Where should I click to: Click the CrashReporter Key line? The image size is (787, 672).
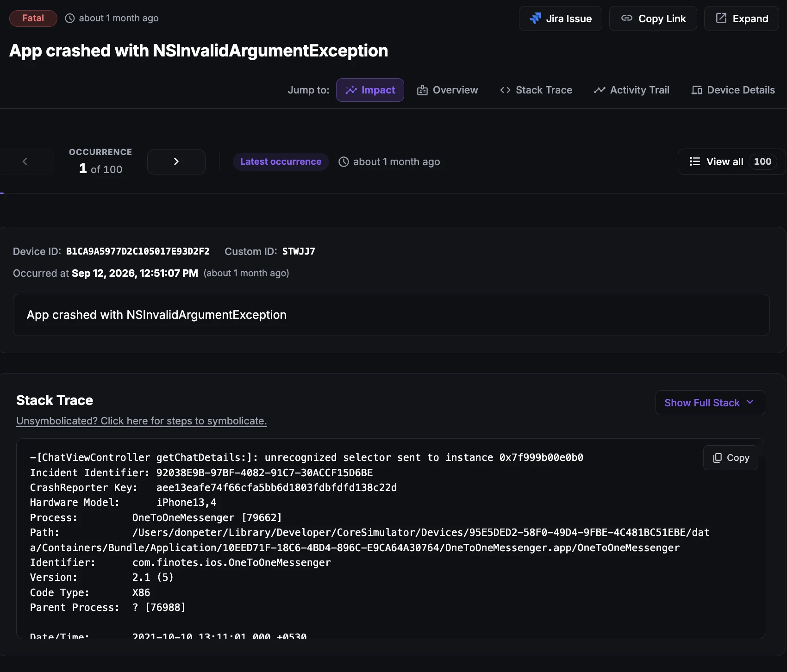[213, 487]
